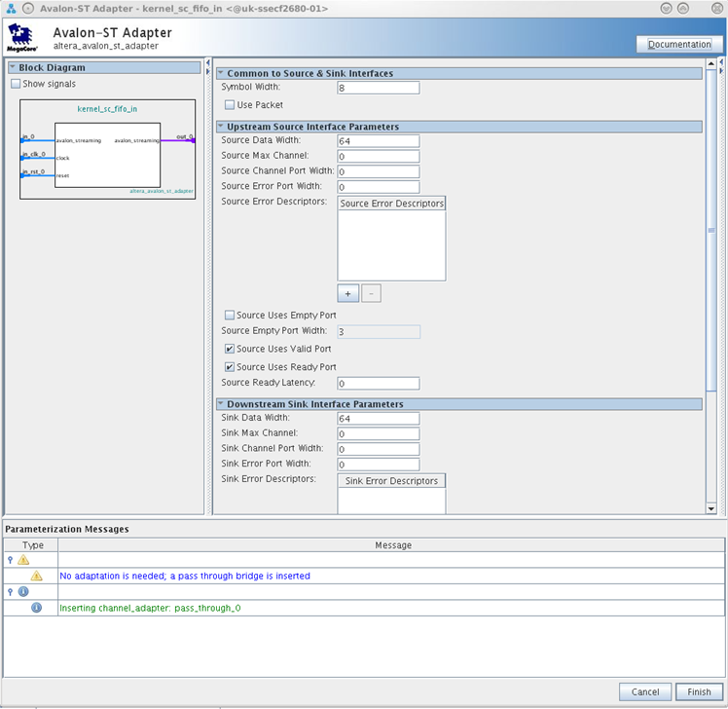Click the window menu circle icon in title bar
Image resolution: width=728 pixels, height=709 pixels.
click(28, 9)
